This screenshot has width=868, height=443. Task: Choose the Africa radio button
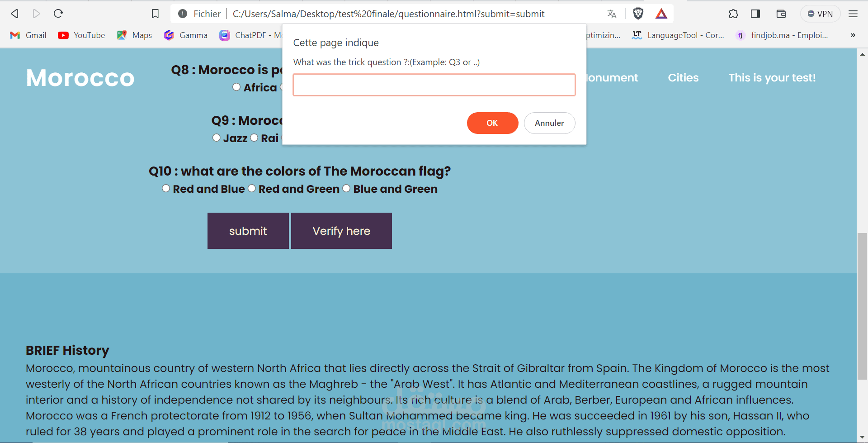point(236,87)
